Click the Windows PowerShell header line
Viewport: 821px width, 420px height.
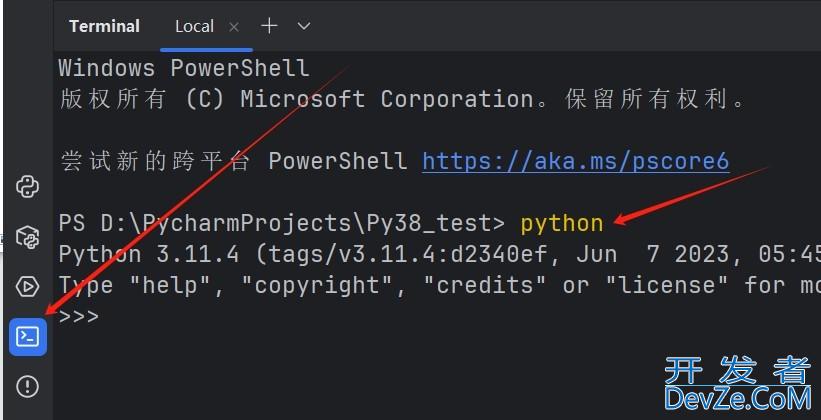184,68
